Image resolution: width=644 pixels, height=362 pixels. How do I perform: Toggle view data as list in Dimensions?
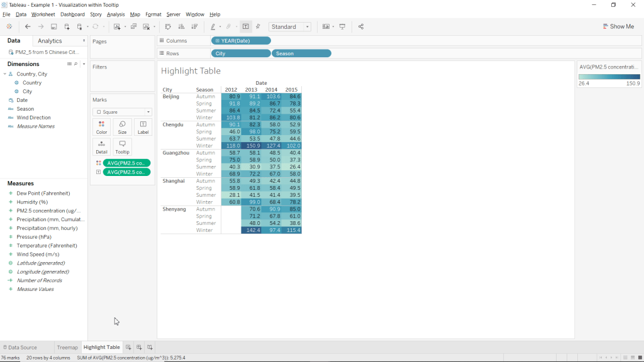69,64
